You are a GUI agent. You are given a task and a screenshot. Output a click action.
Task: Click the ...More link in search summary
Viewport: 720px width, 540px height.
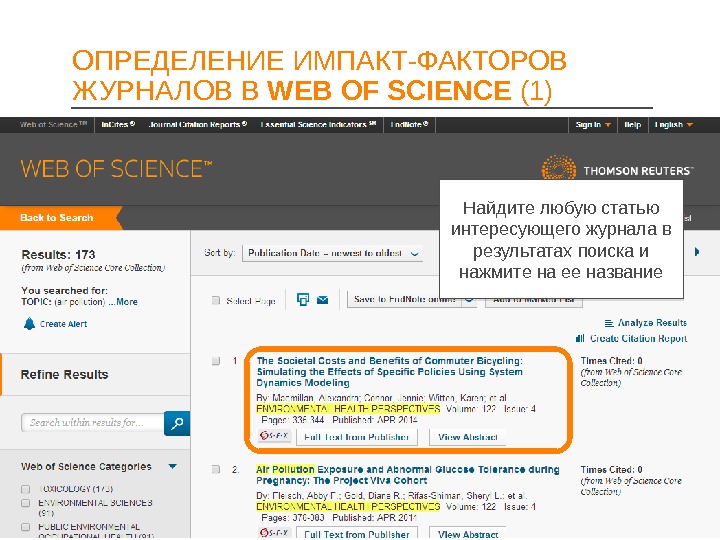[123, 302]
